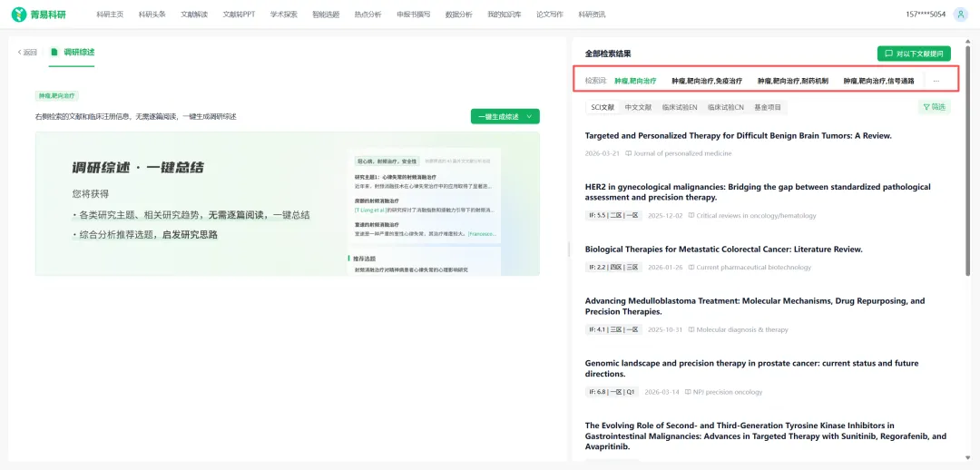Expand more search terms via ellipsis

point(936,81)
